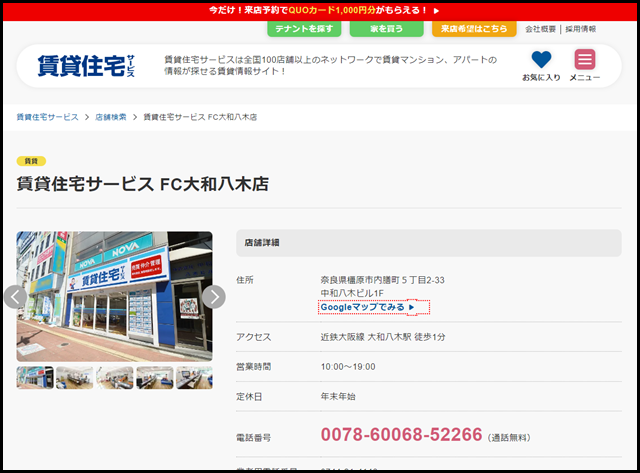Go to 店舗検索 breadcrumb
640x473 pixels.
click(x=111, y=117)
